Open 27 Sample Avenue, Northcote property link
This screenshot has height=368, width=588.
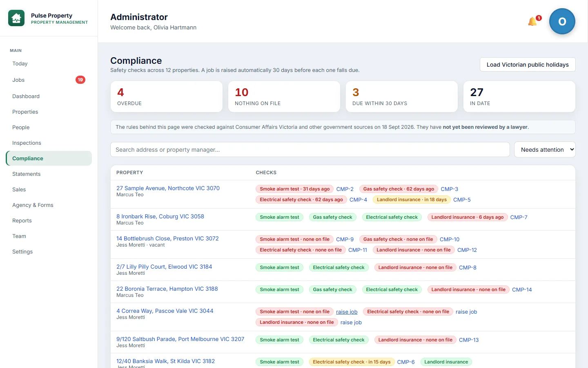[x=168, y=188]
